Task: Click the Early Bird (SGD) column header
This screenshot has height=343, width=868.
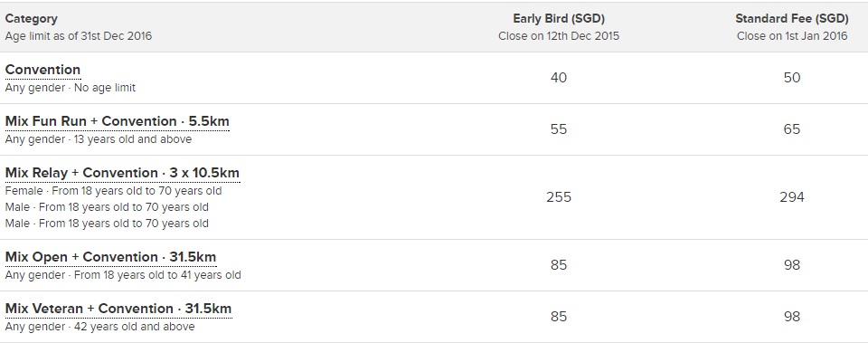Action: coord(559,19)
